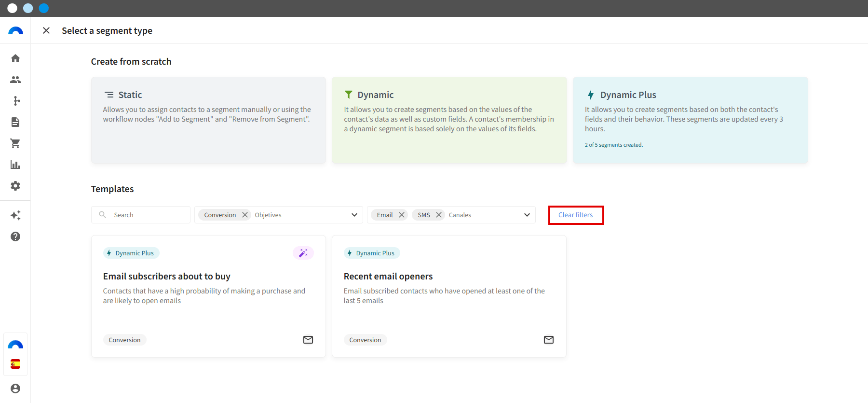Click Clear filters link

[576, 215]
